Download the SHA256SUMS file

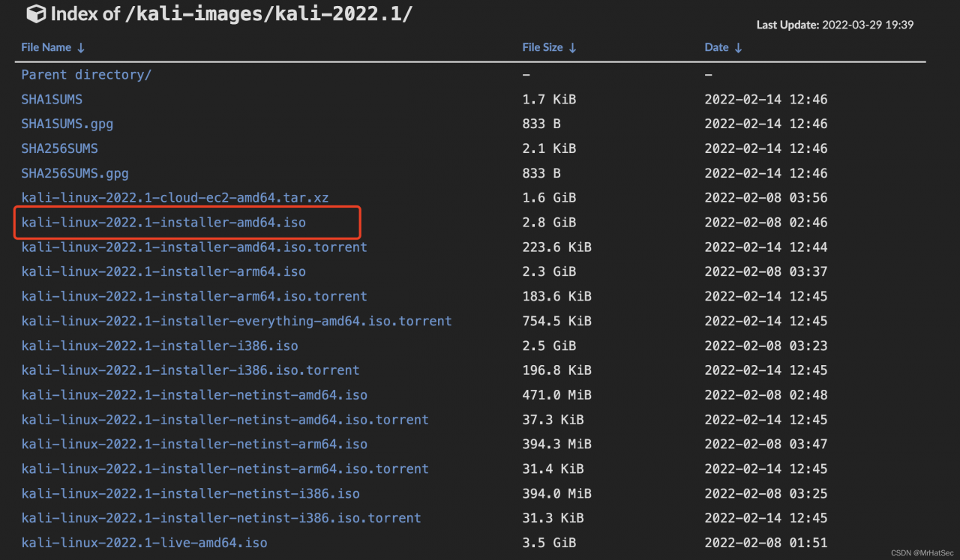point(59,148)
